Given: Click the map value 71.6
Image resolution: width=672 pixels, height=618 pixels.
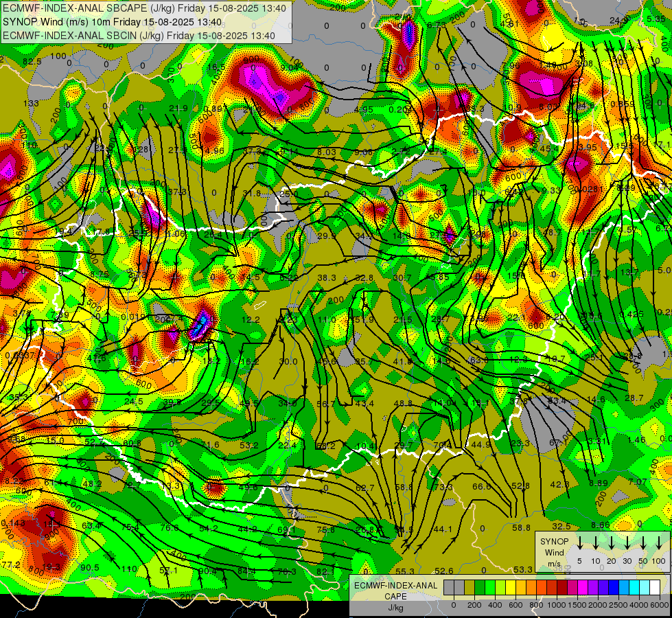Looking at the screenshot, I should pyautogui.click(x=209, y=445).
